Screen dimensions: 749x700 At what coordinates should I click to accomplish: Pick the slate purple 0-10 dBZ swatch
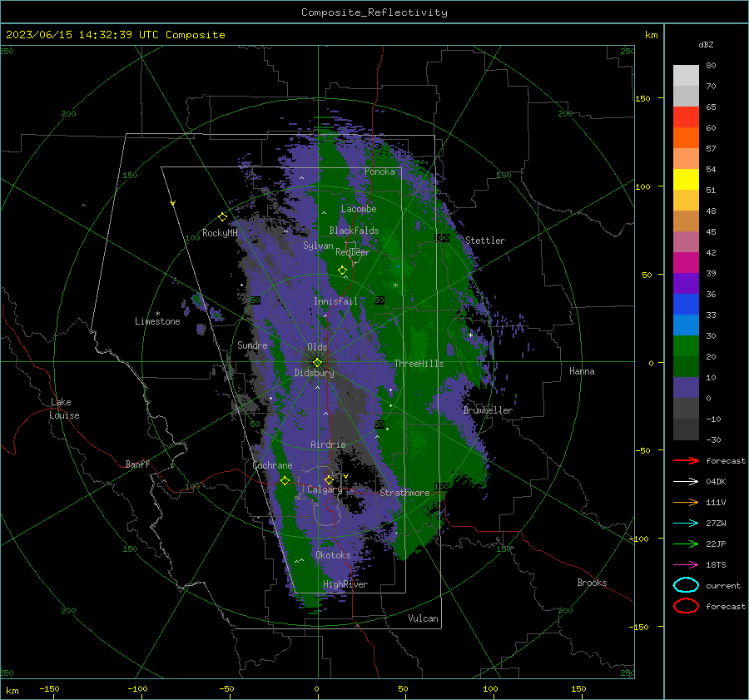(686, 388)
